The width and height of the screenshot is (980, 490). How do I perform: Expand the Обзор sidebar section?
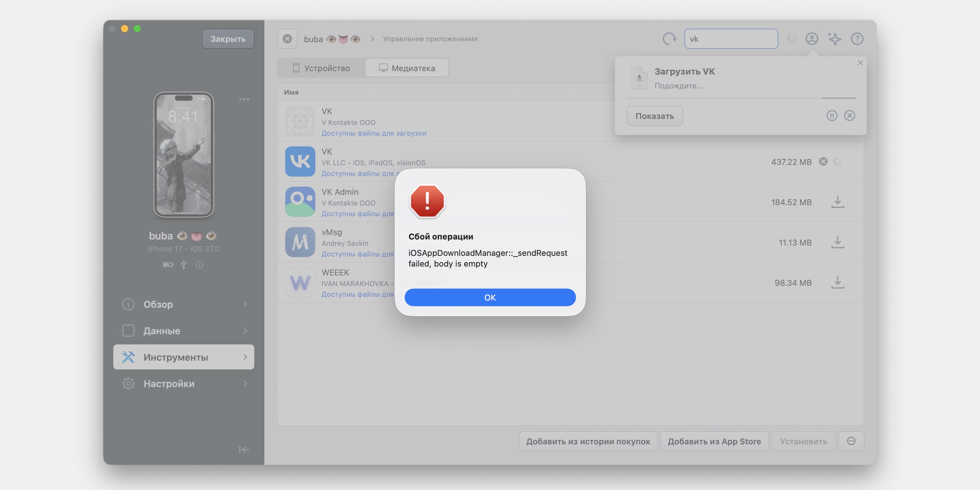tap(184, 304)
